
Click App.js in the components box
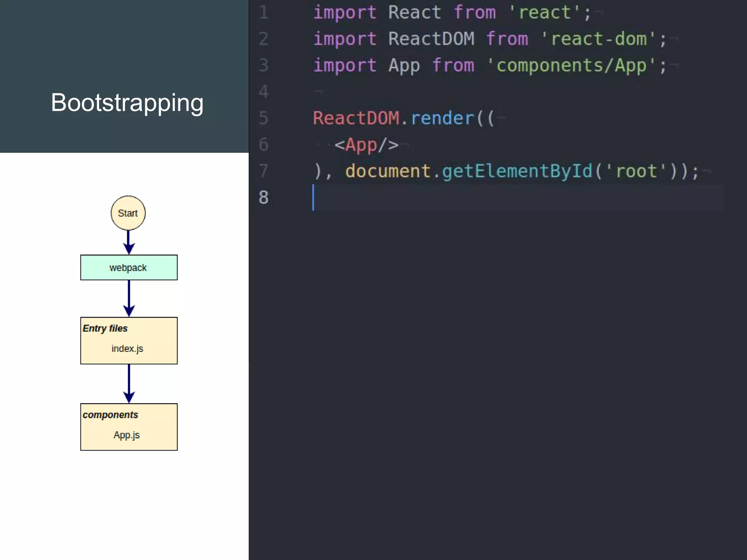click(x=127, y=435)
